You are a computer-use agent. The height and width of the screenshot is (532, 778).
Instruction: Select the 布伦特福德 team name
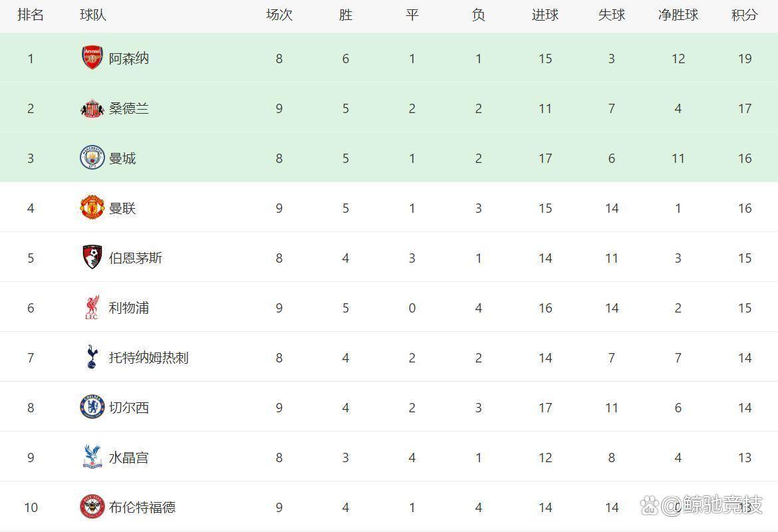pos(142,507)
